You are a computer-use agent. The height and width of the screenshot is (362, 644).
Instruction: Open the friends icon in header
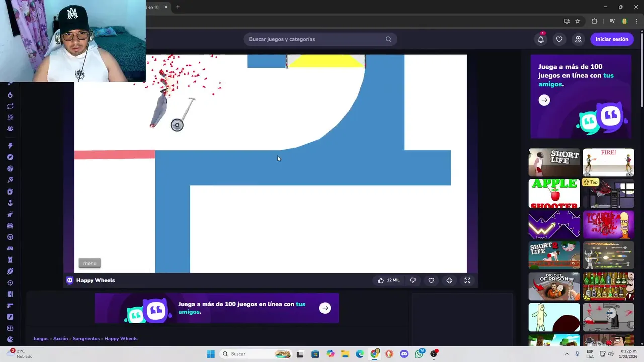click(578, 39)
